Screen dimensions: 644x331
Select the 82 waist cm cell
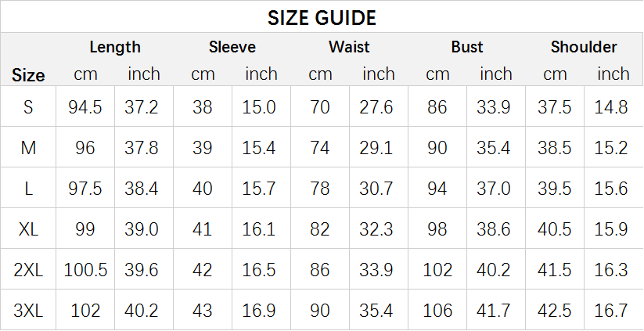coord(320,228)
